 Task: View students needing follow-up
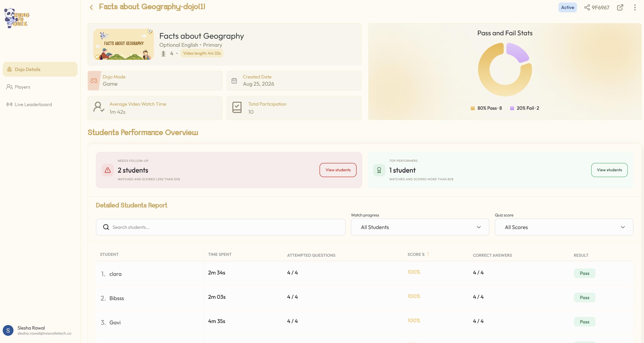(338, 170)
